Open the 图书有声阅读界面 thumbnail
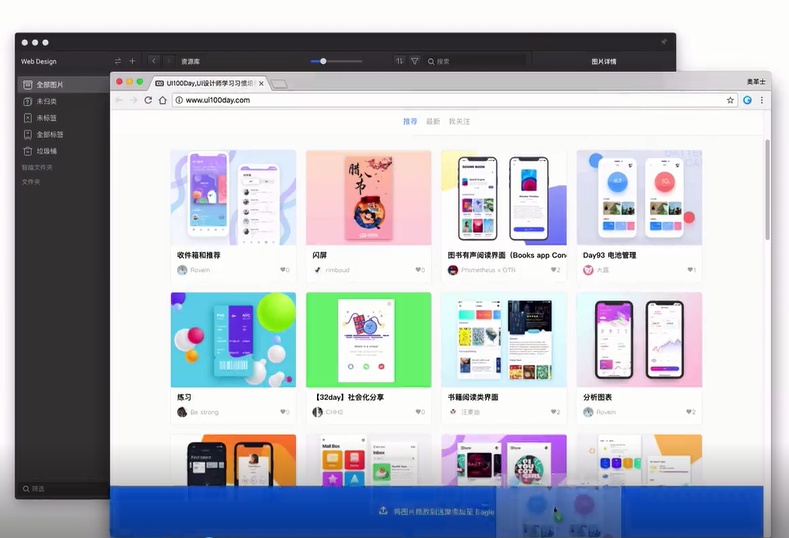 (x=504, y=197)
